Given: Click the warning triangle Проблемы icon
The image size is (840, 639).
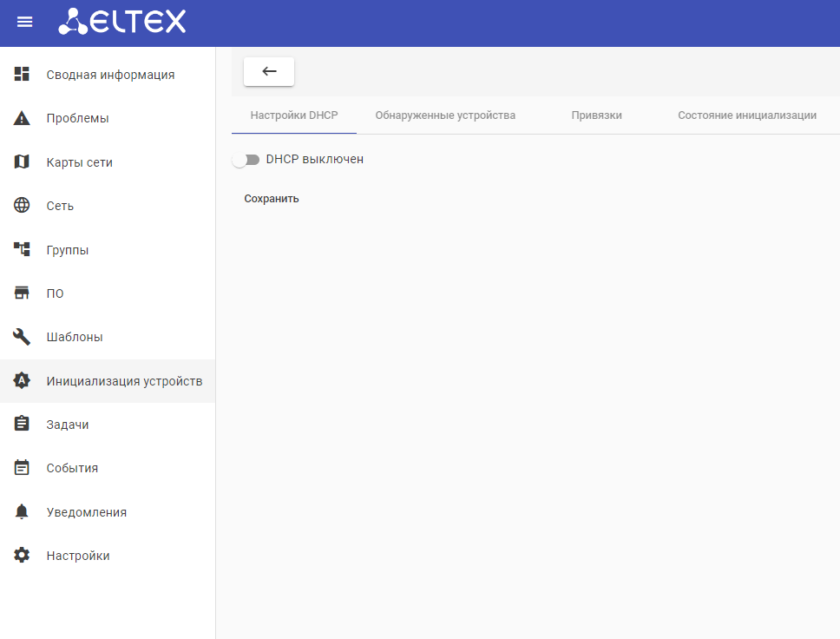Looking at the screenshot, I should click(x=22, y=118).
